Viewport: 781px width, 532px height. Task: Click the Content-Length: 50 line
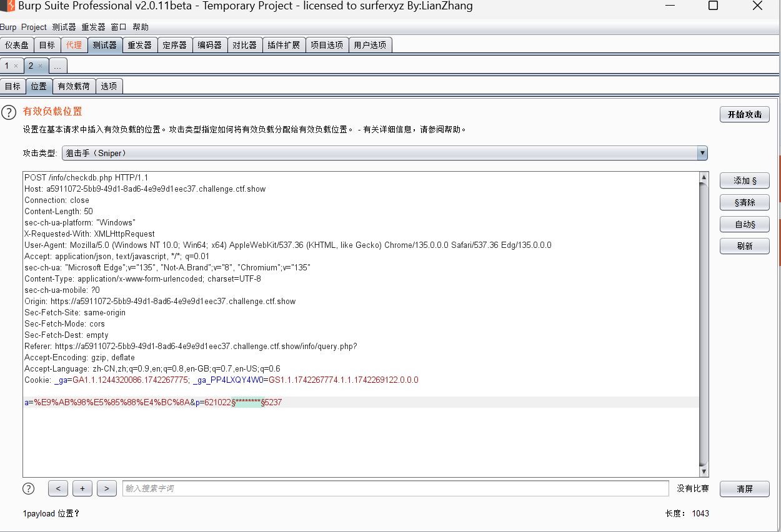[59, 211]
